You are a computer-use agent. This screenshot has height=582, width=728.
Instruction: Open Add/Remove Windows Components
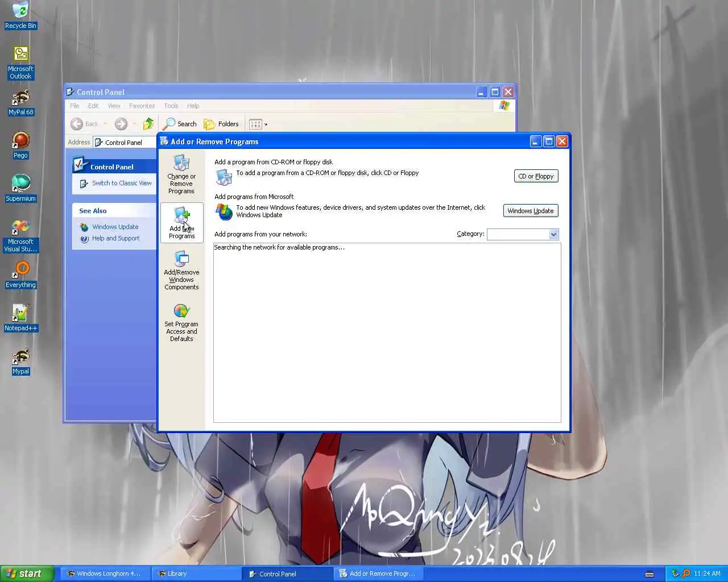point(181,271)
